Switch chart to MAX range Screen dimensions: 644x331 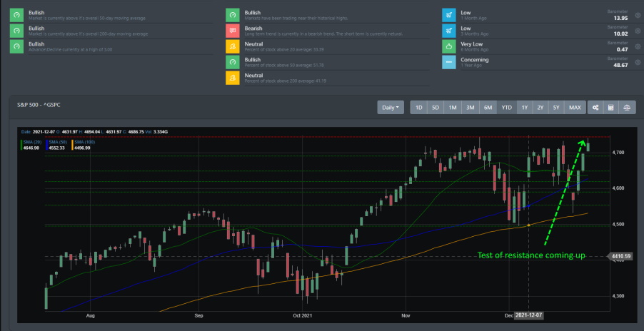coord(575,108)
